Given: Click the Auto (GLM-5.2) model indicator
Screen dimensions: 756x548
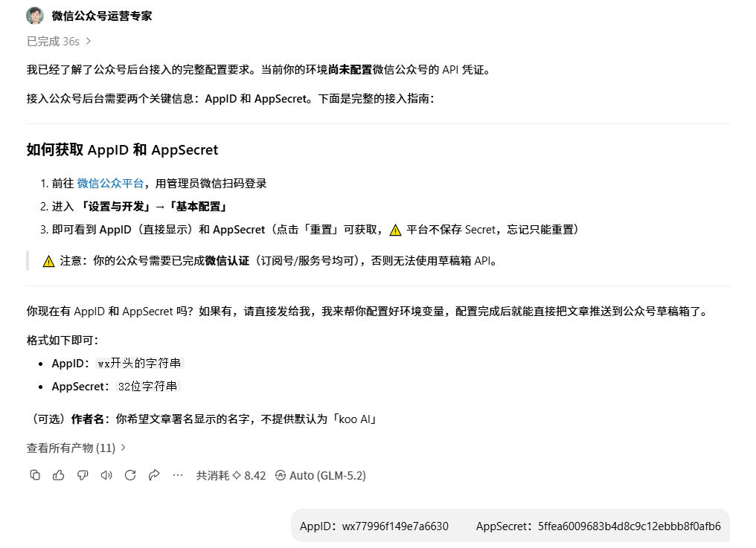Looking at the screenshot, I should click(321, 476).
